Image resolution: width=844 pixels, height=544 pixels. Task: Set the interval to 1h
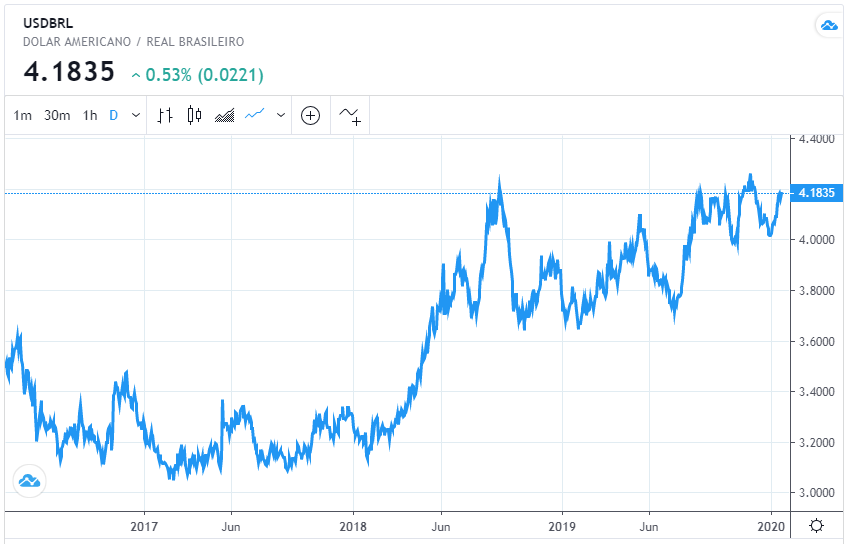90,115
